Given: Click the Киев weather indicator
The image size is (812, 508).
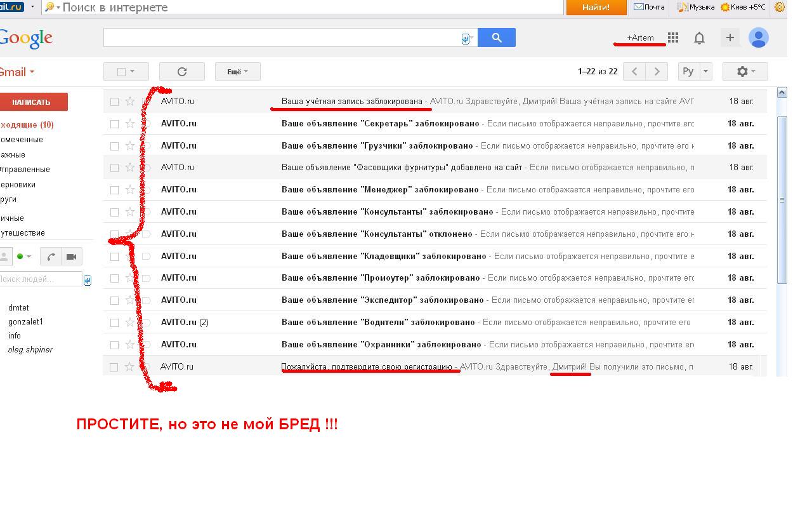Looking at the screenshot, I should tap(743, 7).
